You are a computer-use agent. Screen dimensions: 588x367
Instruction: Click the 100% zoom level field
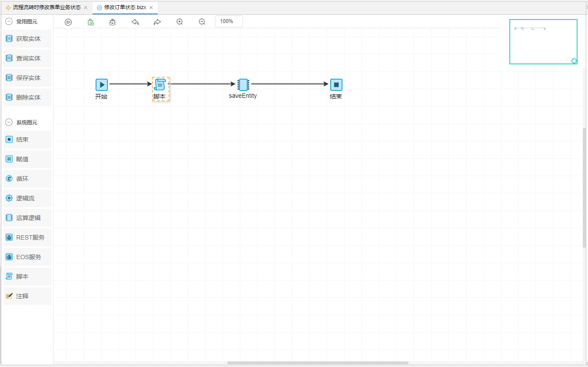(x=229, y=21)
